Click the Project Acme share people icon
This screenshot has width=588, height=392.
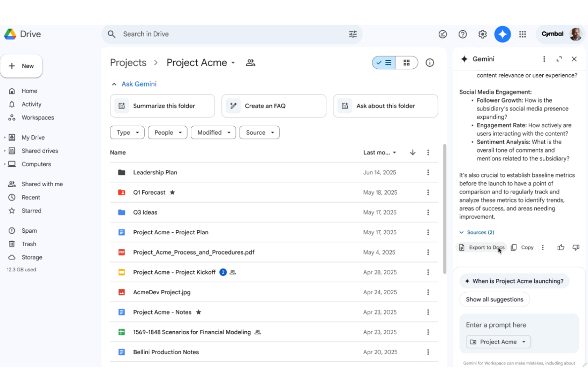pos(250,62)
